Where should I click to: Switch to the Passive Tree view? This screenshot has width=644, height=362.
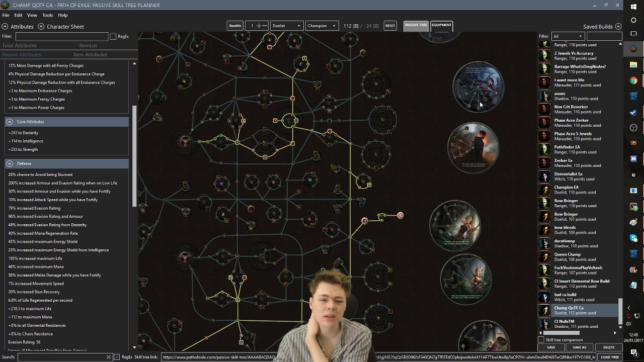(416, 25)
